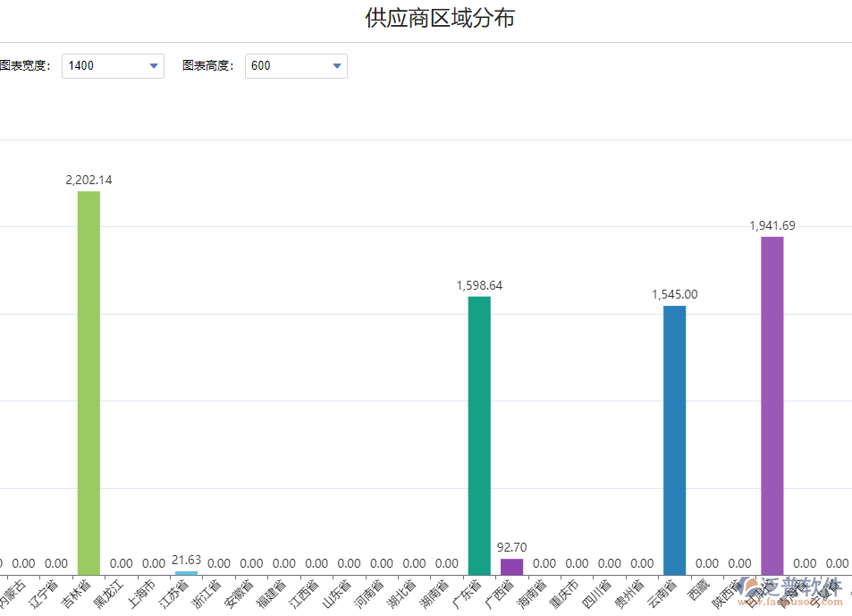Click the tiny light-blue 江苏省 bar
Screen dimensions: 852x616
point(186,572)
